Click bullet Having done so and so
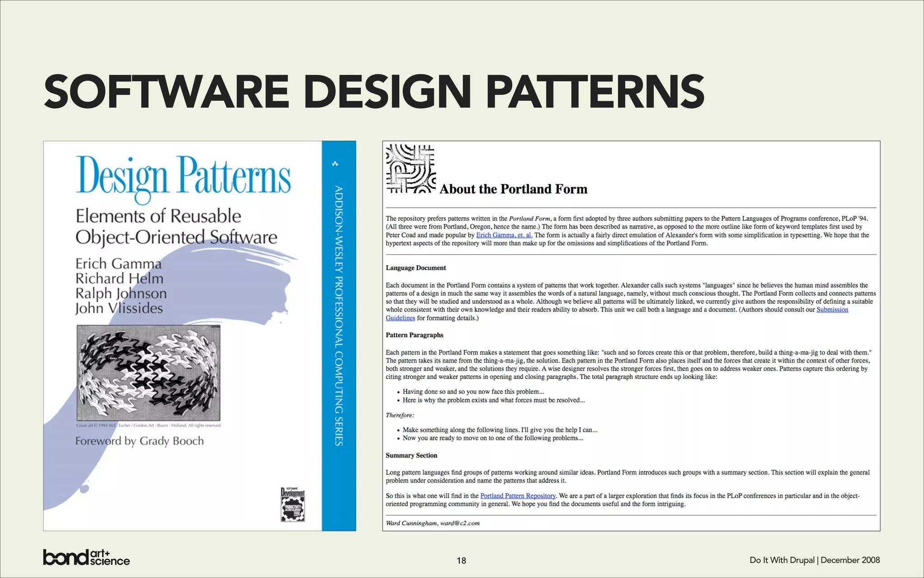This screenshot has height=578, width=924. click(x=473, y=392)
